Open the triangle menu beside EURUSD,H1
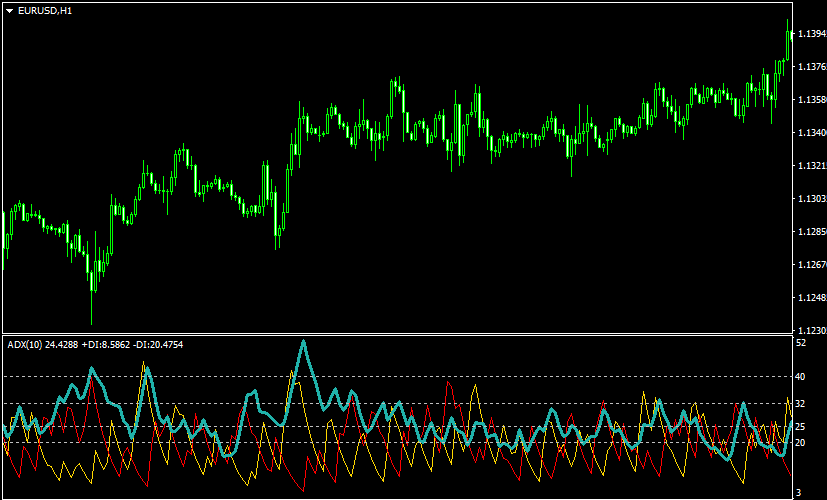Viewport: 827px width, 500px height. pyautogui.click(x=9, y=10)
